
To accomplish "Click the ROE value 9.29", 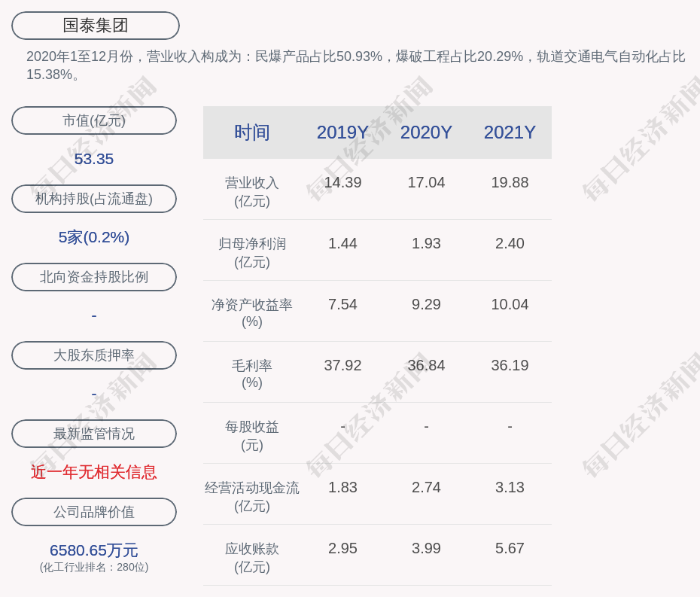I will pyautogui.click(x=426, y=305).
